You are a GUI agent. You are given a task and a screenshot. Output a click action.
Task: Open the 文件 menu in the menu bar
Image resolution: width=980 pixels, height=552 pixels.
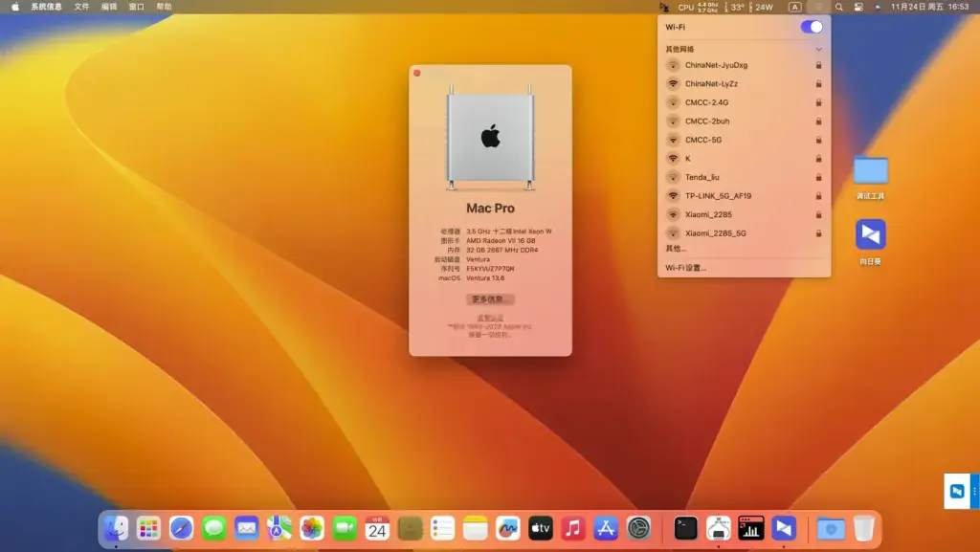tap(82, 7)
